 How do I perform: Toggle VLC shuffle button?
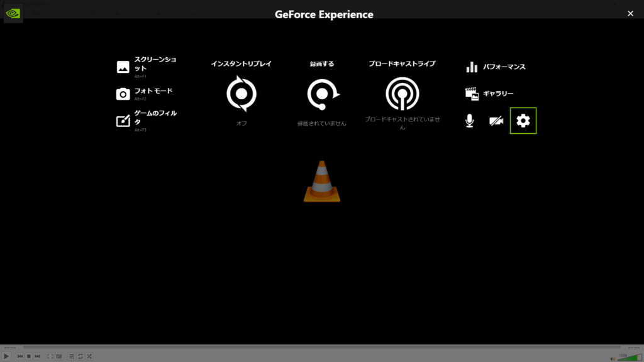click(x=89, y=356)
